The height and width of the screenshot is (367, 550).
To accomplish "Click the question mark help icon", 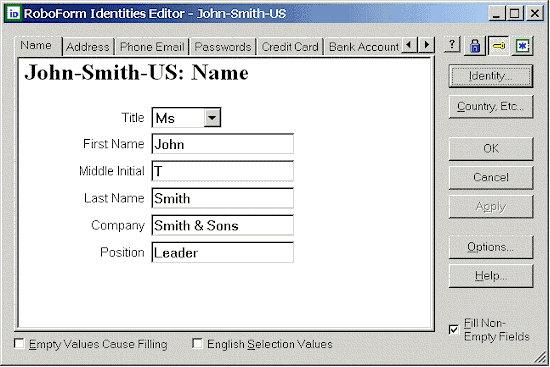I will pyautogui.click(x=452, y=45).
